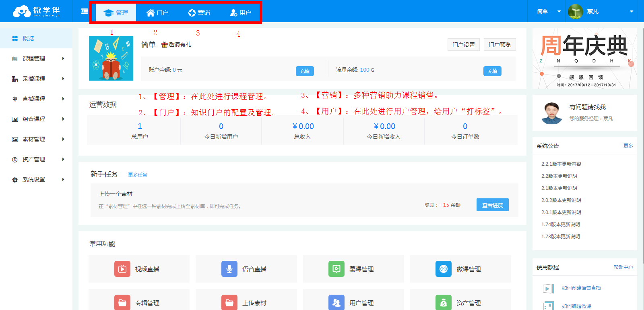Open 2.1版本更新说明 announcement

pos(559,188)
